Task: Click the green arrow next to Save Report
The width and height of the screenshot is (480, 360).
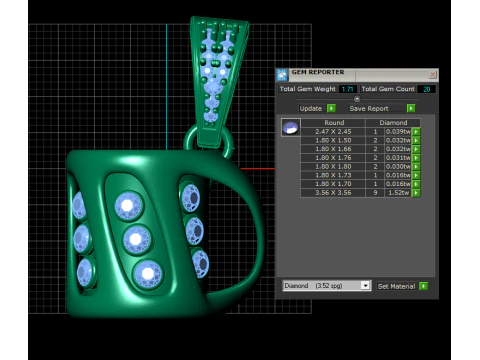Action: 411,108
